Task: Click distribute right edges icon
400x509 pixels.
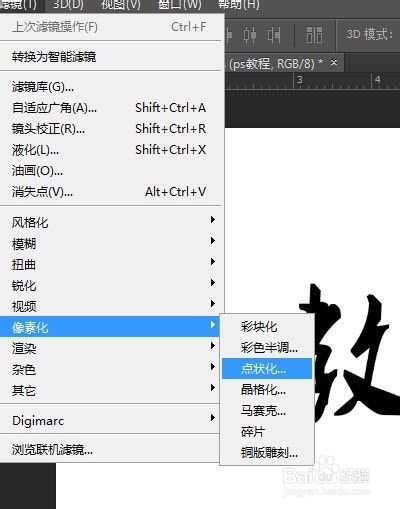Action: [x=274, y=35]
